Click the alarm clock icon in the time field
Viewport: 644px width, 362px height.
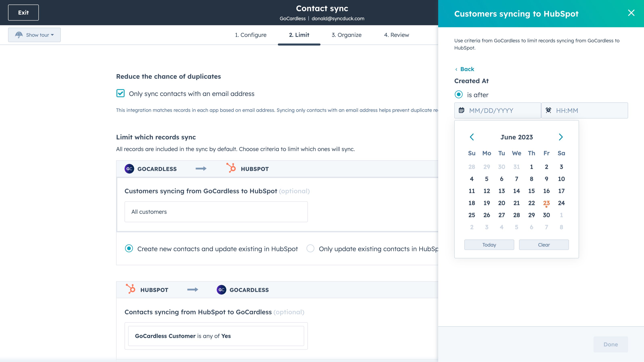click(548, 110)
